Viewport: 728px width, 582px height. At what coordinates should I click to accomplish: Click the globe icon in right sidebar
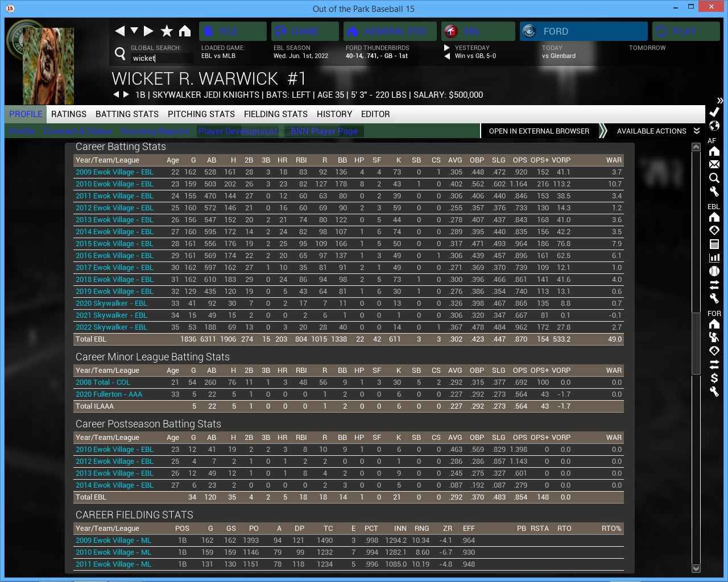pos(714,126)
